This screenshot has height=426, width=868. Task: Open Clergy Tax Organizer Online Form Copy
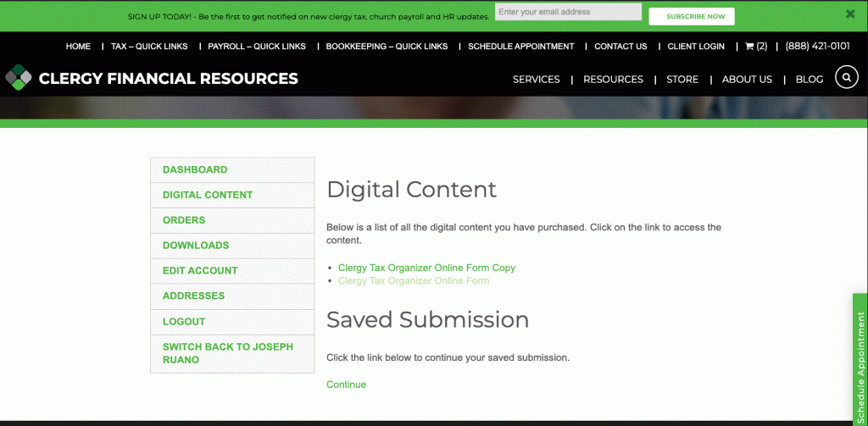[426, 268]
